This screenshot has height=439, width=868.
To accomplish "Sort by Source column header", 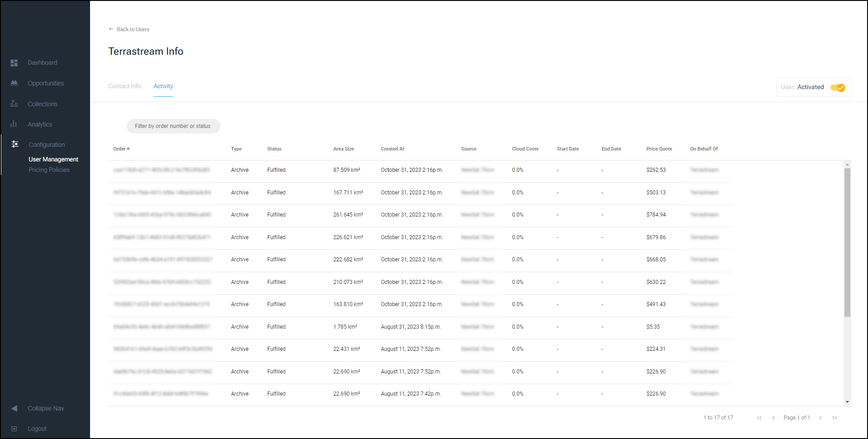I will click(x=469, y=149).
